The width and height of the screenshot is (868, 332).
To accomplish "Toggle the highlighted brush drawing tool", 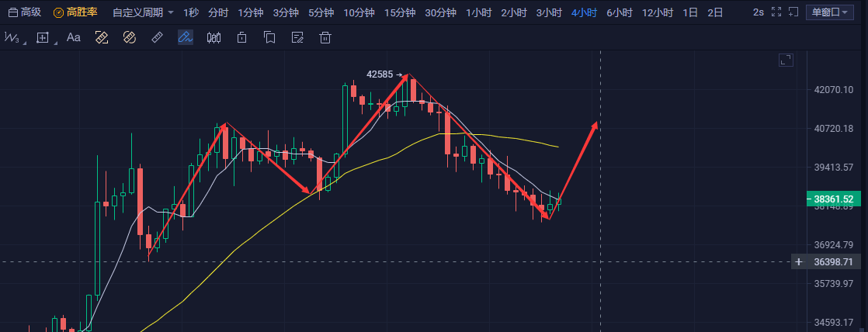I will coord(185,37).
